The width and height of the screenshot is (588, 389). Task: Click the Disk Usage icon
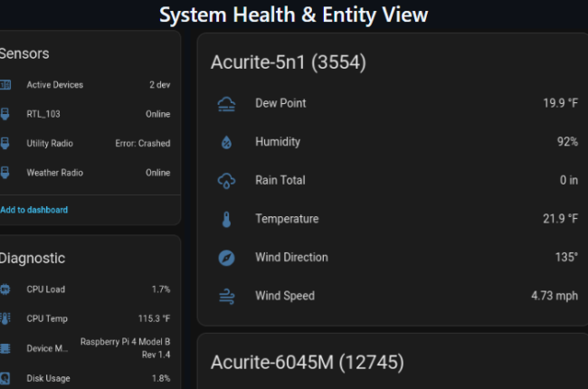pyautogui.click(x=5, y=378)
